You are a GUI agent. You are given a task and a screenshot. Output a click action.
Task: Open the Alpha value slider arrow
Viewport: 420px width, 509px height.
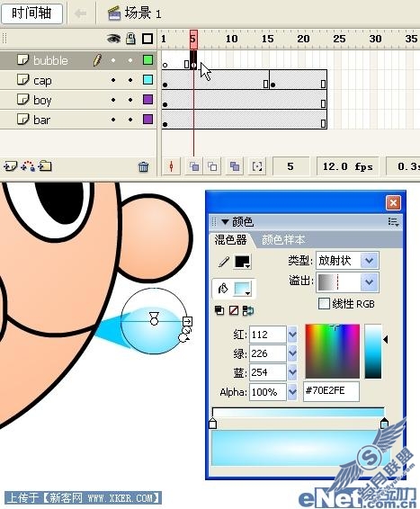[292, 392]
